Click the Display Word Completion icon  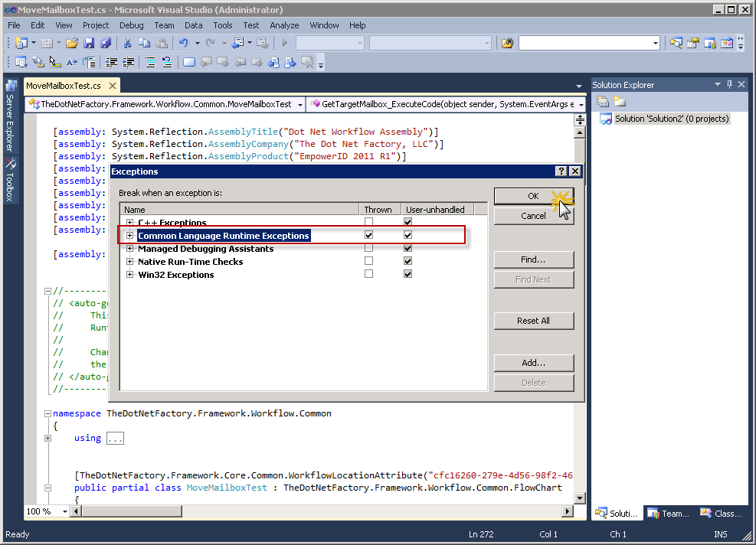72,62
